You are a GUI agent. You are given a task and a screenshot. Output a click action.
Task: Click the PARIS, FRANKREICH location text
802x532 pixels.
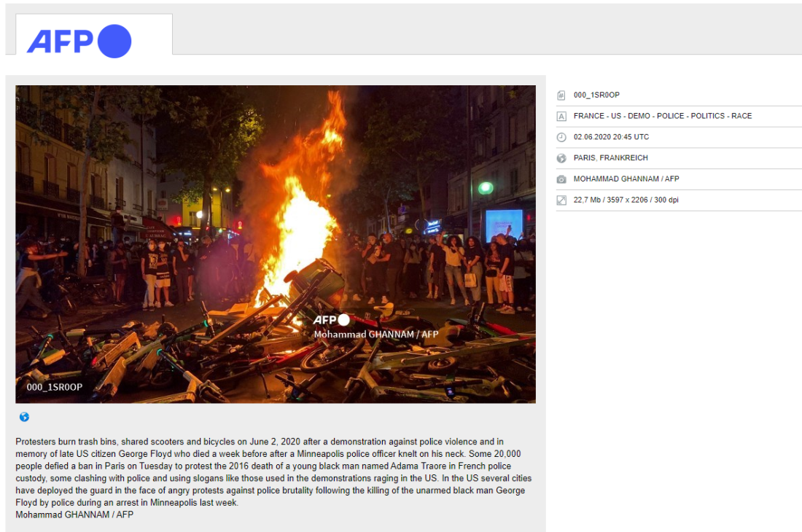[611, 158]
